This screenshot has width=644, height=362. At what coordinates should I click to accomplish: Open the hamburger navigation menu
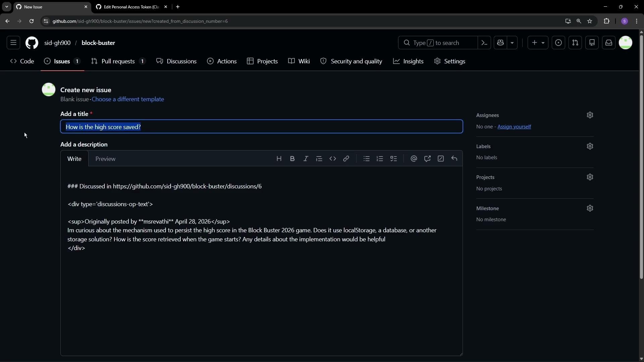click(x=13, y=43)
